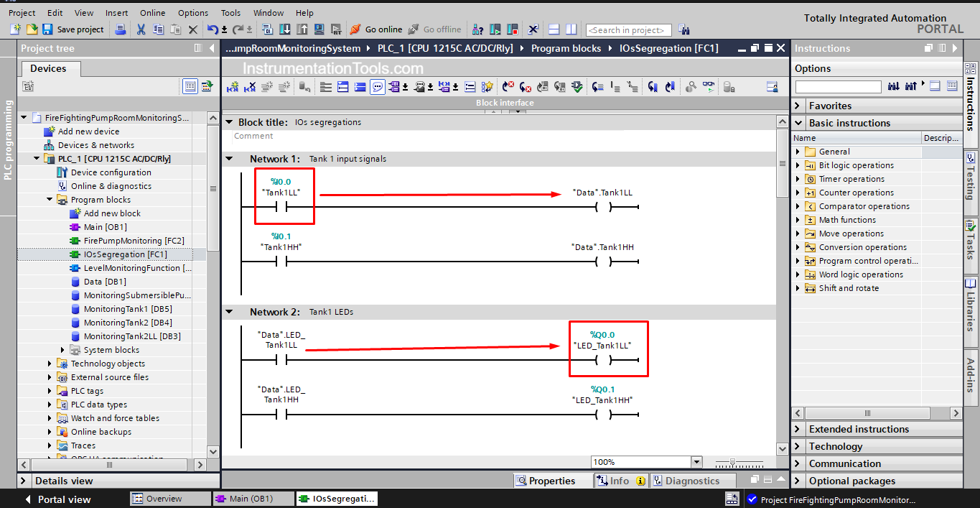Toggle split editor vertically icon
The width and height of the screenshot is (980, 508).
coord(571,29)
